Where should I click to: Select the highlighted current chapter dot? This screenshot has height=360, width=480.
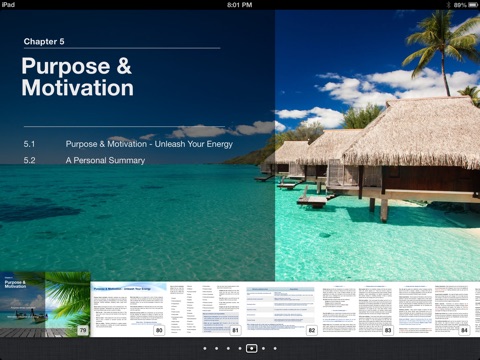click(x=251, y=348)
